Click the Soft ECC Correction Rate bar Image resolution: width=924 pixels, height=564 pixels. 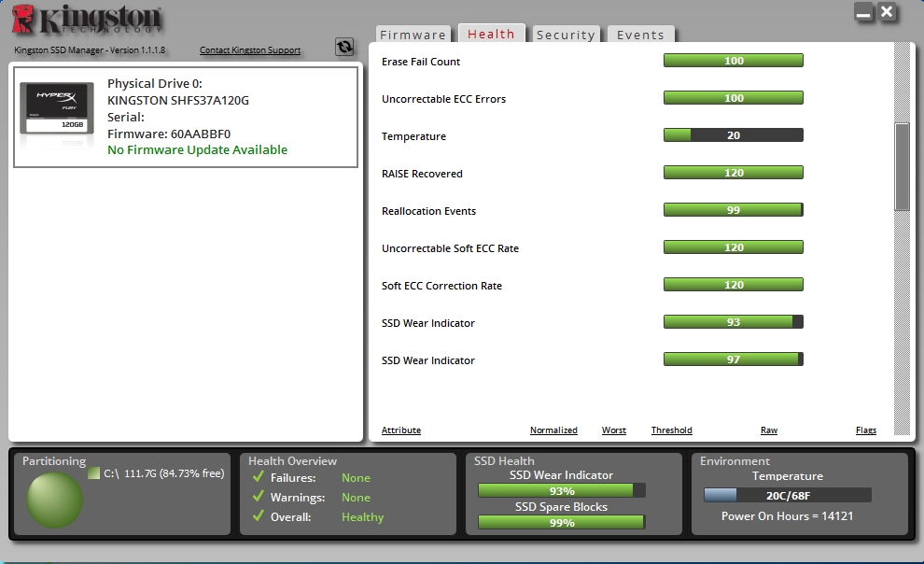point(733,285)
